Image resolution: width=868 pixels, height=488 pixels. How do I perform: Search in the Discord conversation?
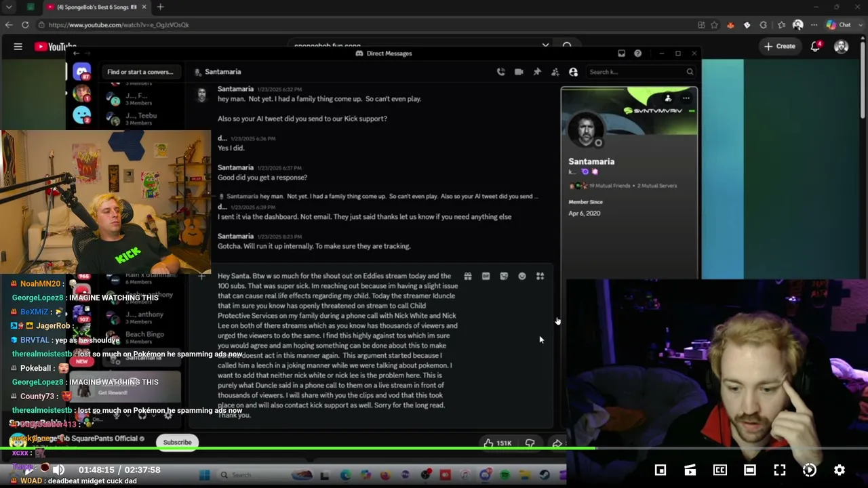click(641, 72)
